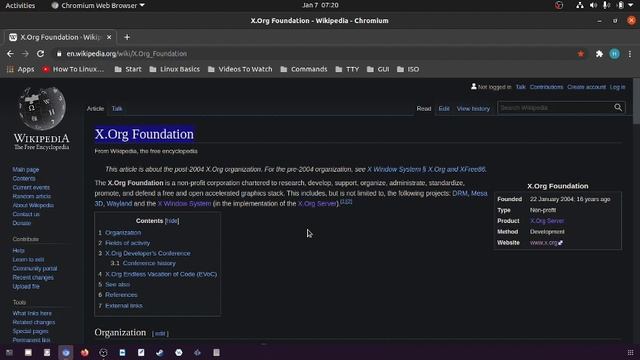Switch to the Talk tab
This screenshot has width=640, height=360.
(117, 109)
